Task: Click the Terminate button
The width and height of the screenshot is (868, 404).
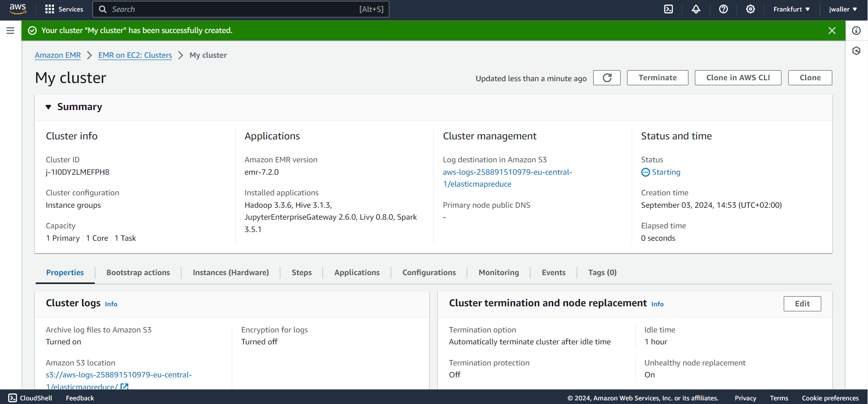Action: 658,78
